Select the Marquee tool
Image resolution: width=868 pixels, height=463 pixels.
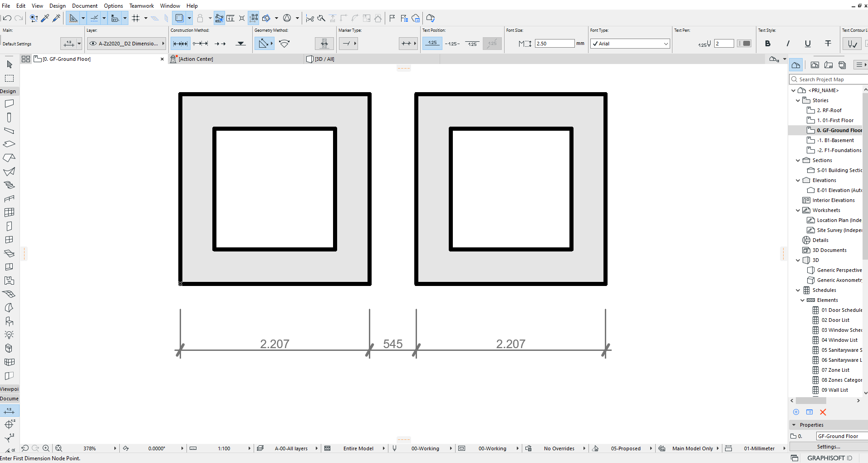point(9,78)
